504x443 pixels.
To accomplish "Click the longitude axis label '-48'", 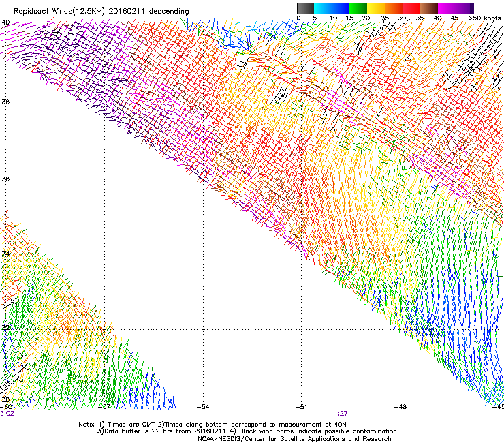I will point(400,407).
